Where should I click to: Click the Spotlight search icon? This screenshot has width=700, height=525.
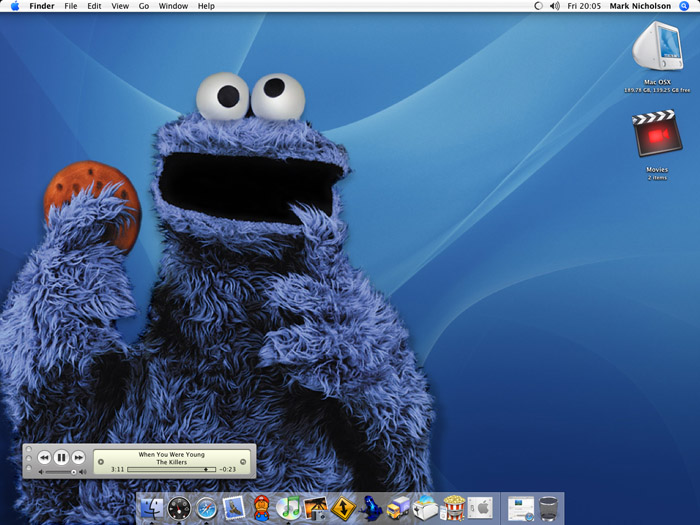pyautogui.click(x=684, y=6)
